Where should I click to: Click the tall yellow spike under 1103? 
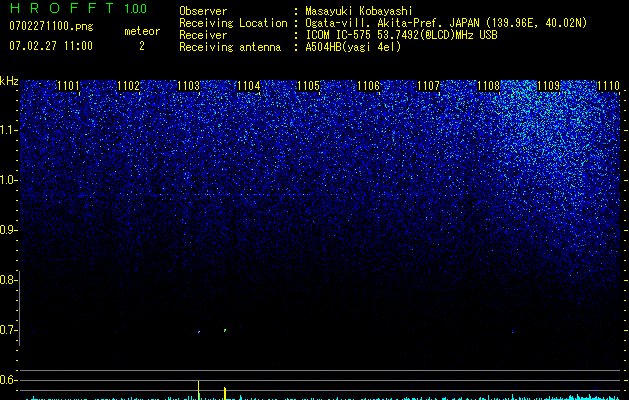pos(199,390)
